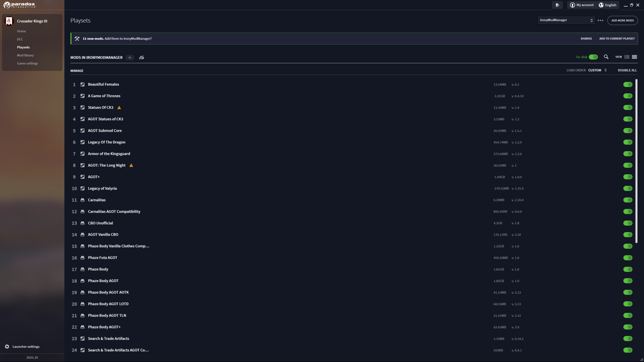Click local mod icon for Carnalitas
Viewport: 644px width, 362px height.
[x=83, y=200]
